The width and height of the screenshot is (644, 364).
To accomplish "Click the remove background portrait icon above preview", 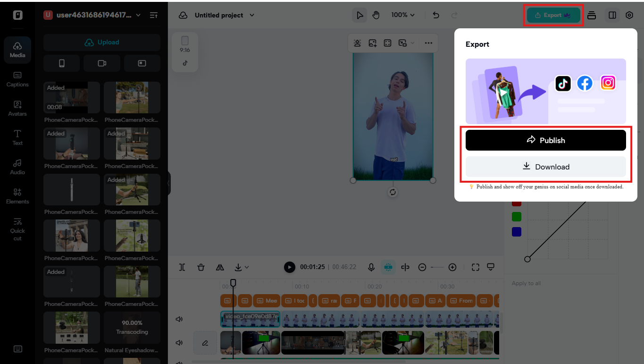I will tap(357, 42).
